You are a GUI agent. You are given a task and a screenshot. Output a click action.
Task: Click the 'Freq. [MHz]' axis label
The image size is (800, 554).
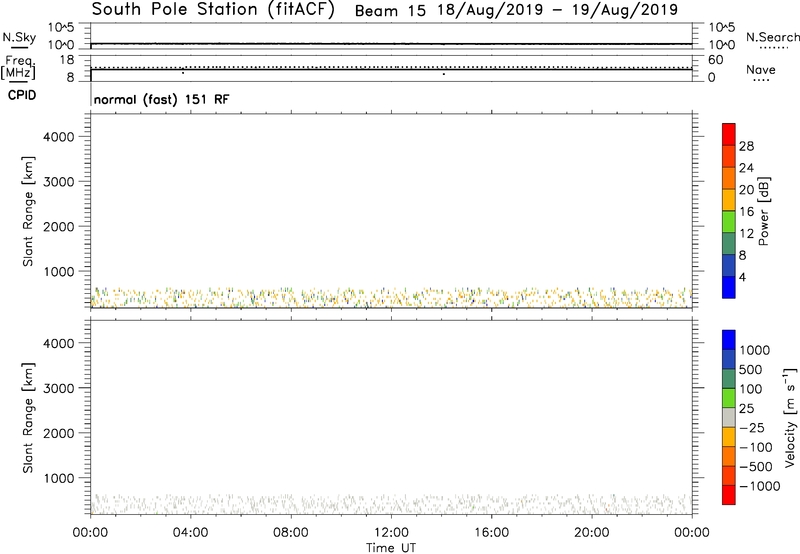coord(18,67)
